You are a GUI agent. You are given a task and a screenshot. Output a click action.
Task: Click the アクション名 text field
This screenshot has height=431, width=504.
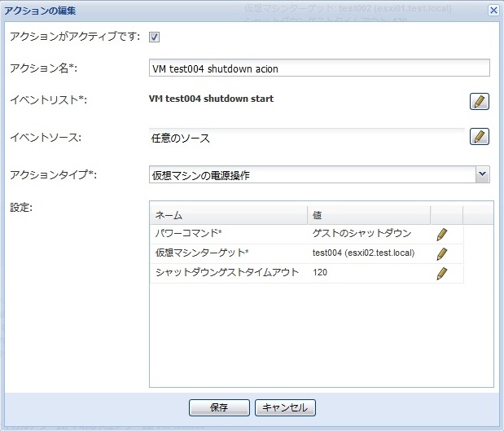[x=319, y=68]
